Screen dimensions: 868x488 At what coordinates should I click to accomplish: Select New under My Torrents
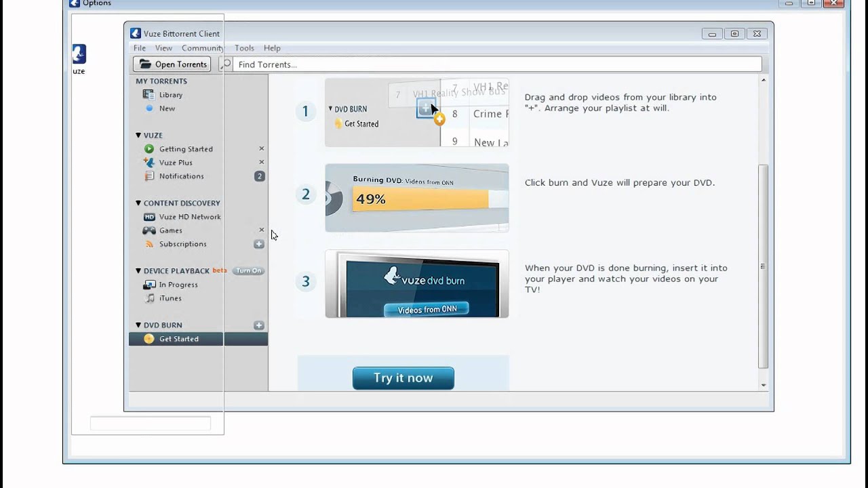(167, 108)
